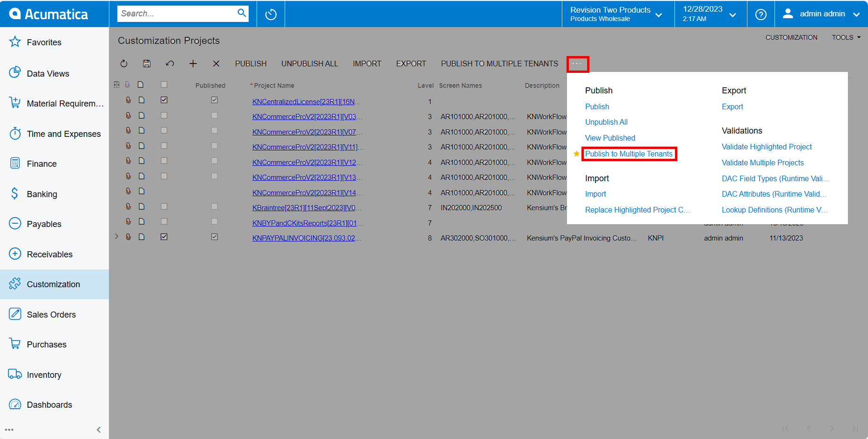Open Time and Expenses stopwatch icon
The image size is (868, 439).
click(x=15, y=133)
